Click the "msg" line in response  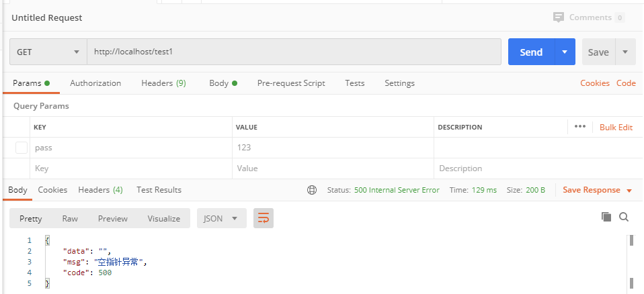105,262
